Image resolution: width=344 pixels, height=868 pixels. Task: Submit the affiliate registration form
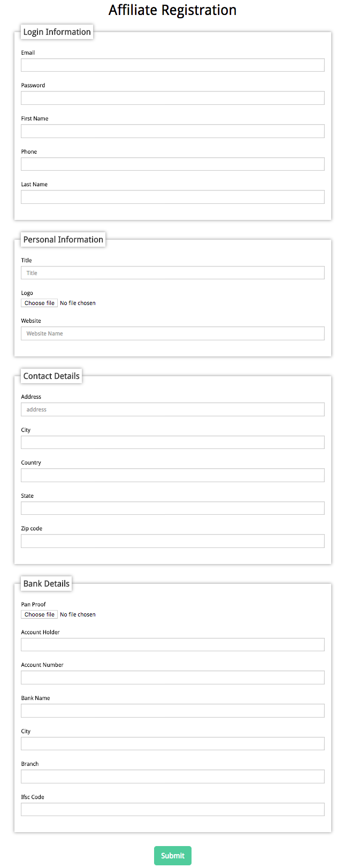point(172,856)
